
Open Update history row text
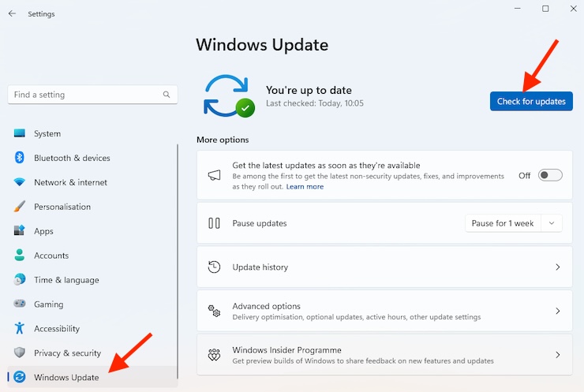(x=260, y=267)
